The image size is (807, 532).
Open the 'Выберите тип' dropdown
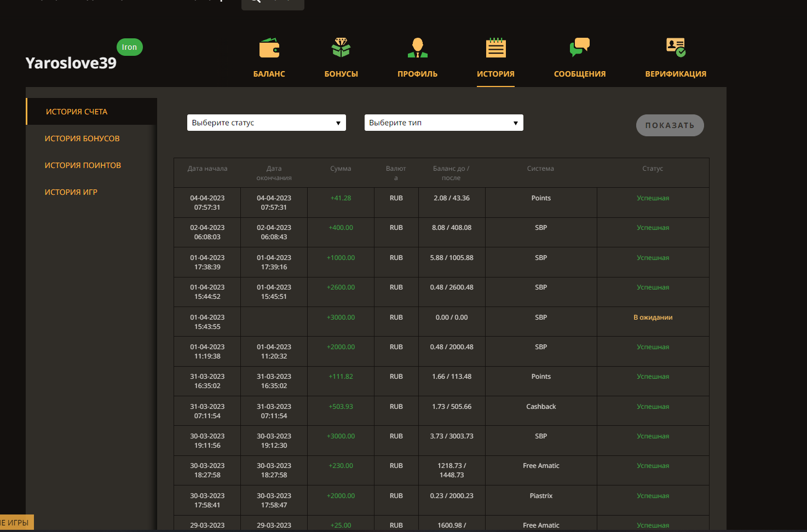point(443,123)
